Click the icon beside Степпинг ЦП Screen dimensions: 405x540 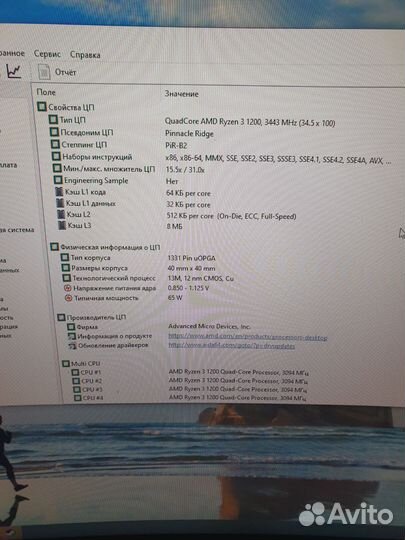pyautogui.click(x=55, y=144)
